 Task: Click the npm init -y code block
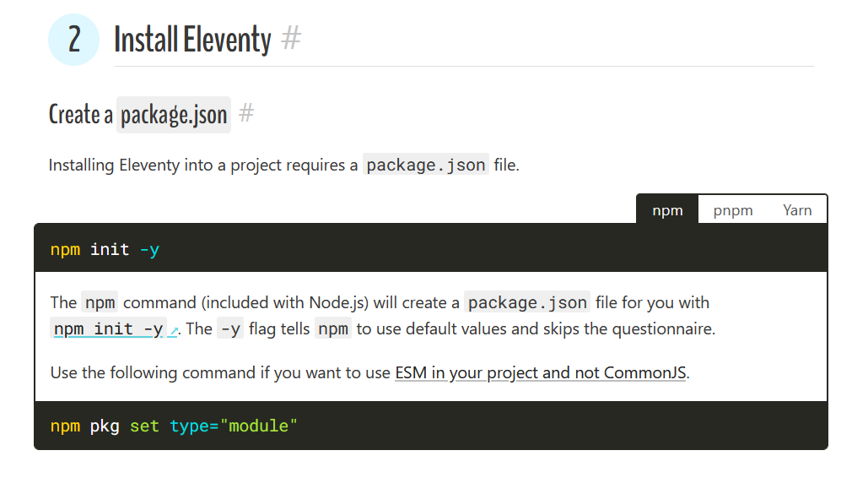431,249
